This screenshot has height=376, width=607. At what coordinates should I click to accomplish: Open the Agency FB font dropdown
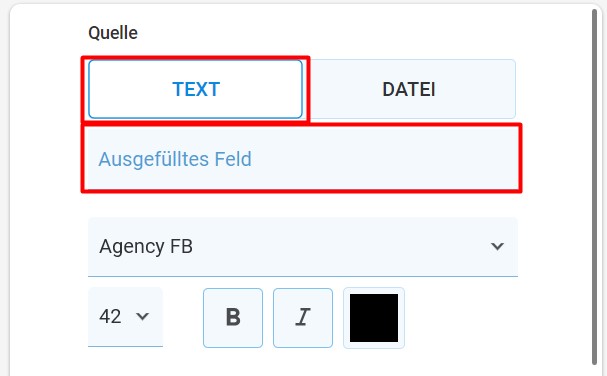303,247
